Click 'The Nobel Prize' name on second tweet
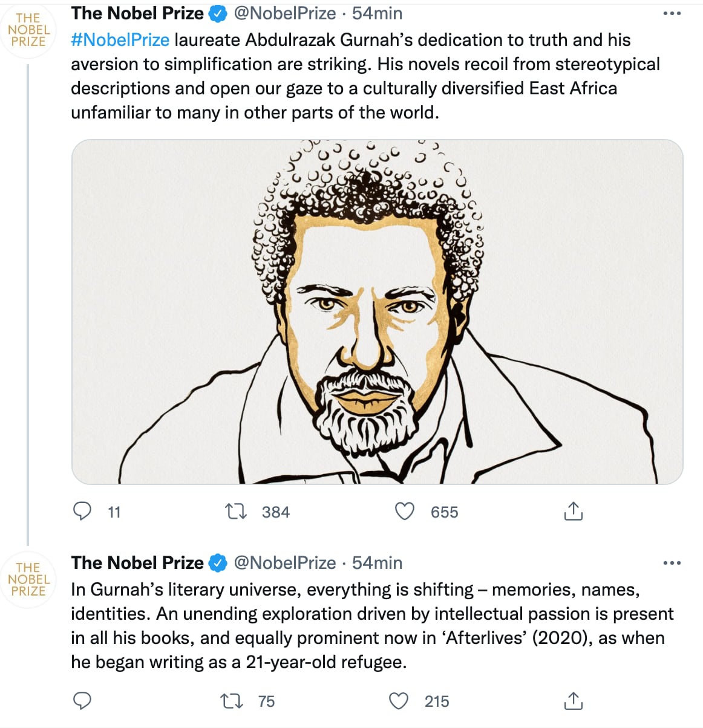Viewport: 703px width, 728px height. point(137,563)
